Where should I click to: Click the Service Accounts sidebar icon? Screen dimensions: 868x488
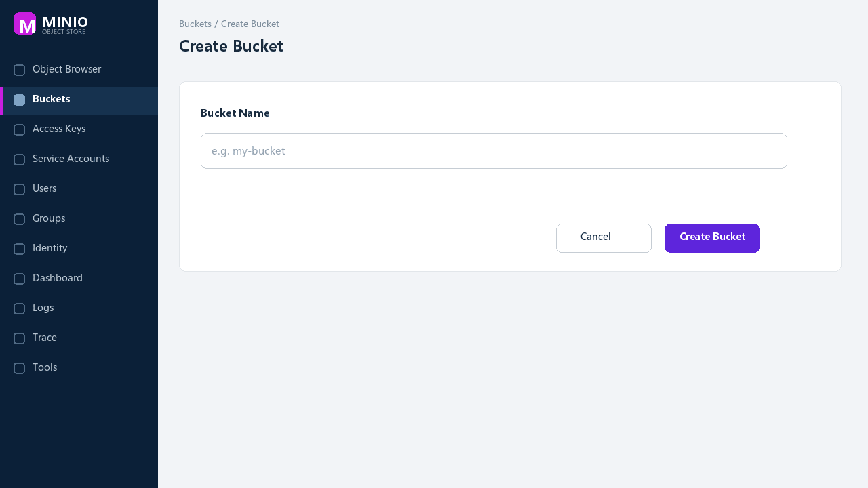pyautogui.click(x=20, y=160)
